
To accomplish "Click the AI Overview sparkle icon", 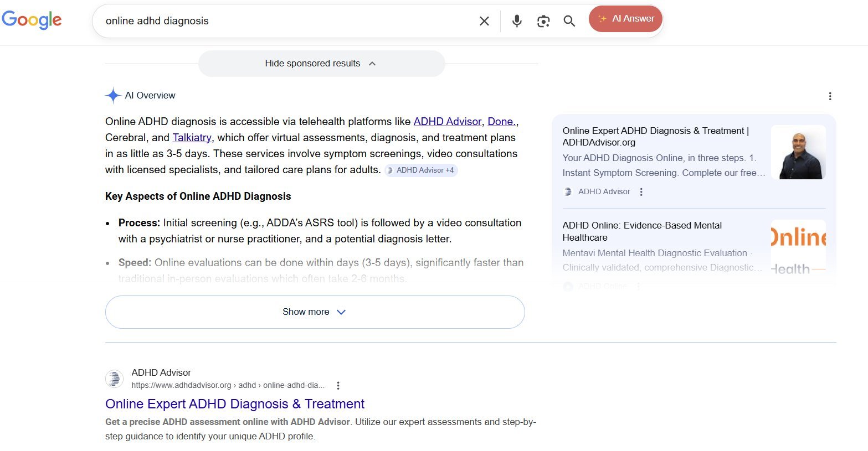I will [112, 95].
